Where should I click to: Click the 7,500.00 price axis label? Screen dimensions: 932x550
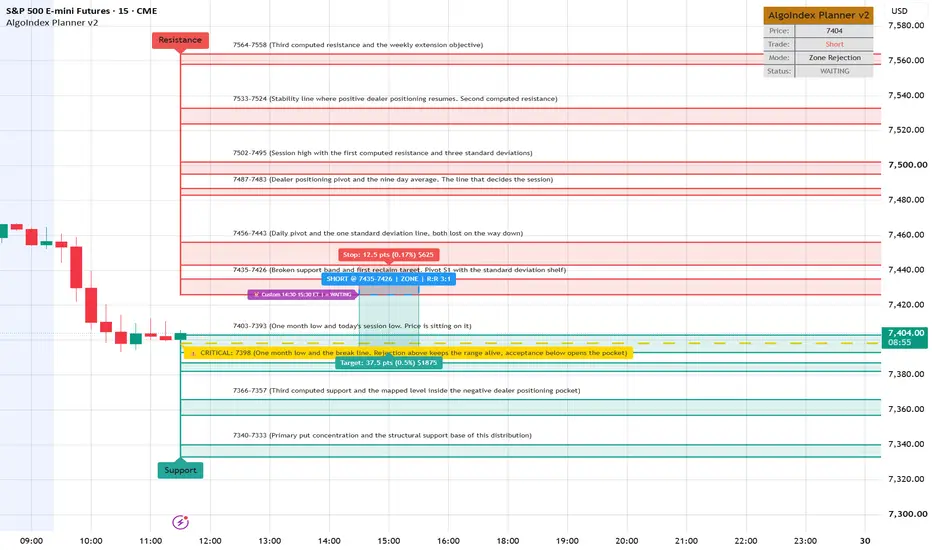908,165
